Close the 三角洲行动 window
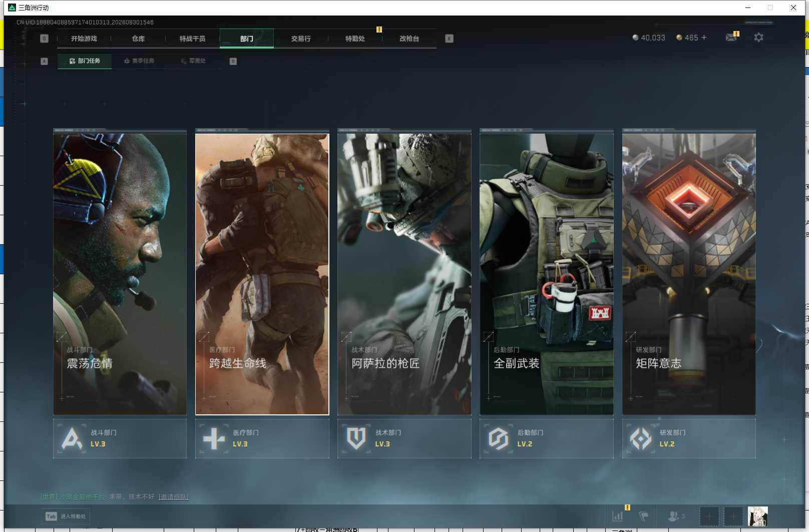Screen dimensions: 809x532 click(793, 8)
